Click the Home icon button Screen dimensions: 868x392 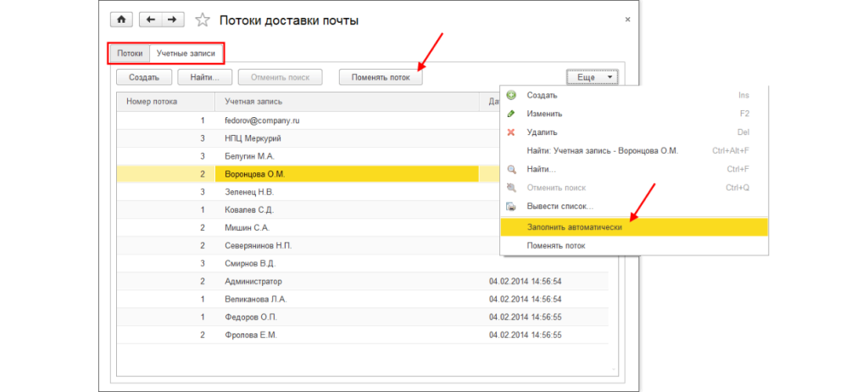(123, 20)
